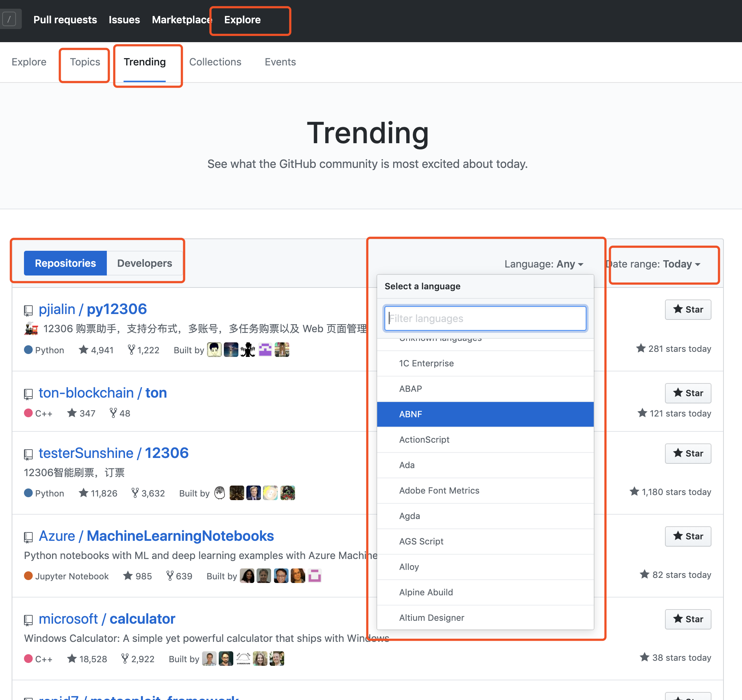Select Alpine Abuild language
This screenshot has width=742, height=700.
[485, 592]
